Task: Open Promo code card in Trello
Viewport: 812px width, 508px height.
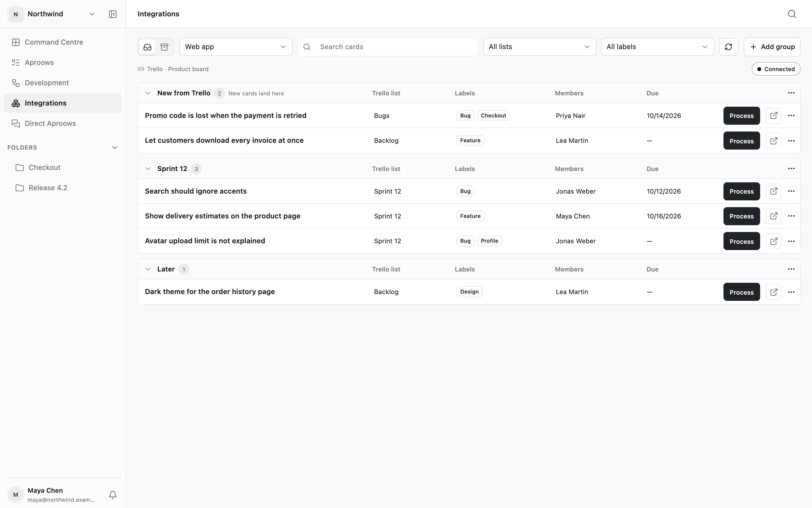Action: click(774, 116)
